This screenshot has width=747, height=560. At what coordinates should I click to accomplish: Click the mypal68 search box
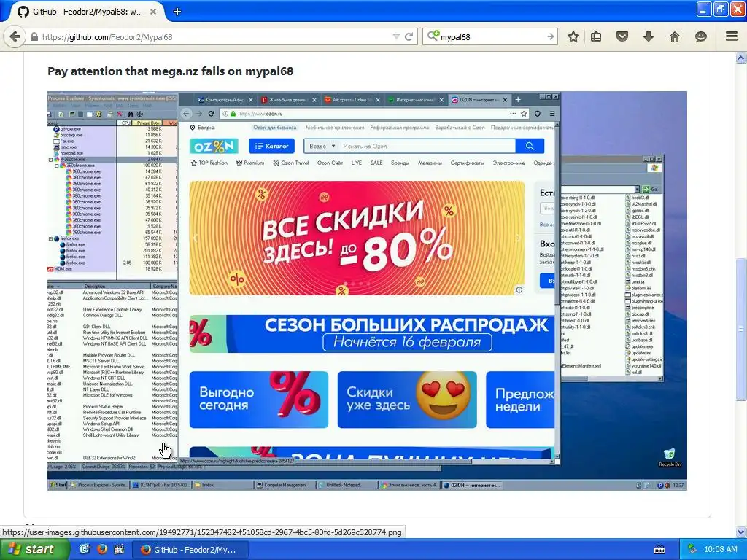[x=491, y=36]
